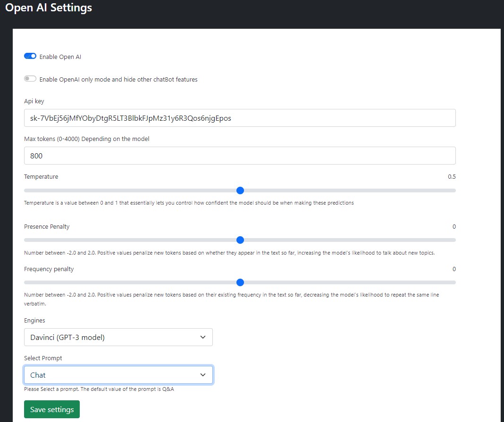
Task: Click the "Select Prompt" label
Action: pos(43,358)
